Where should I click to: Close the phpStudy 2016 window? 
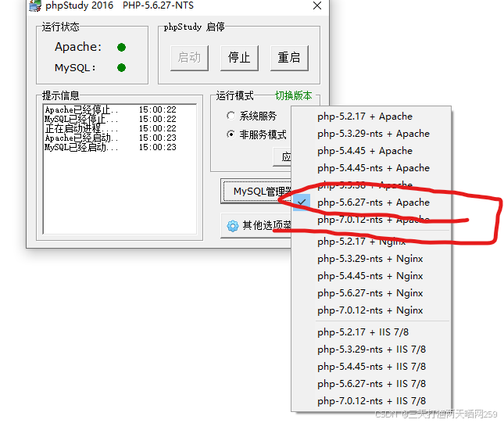click(x=317, y=5)
